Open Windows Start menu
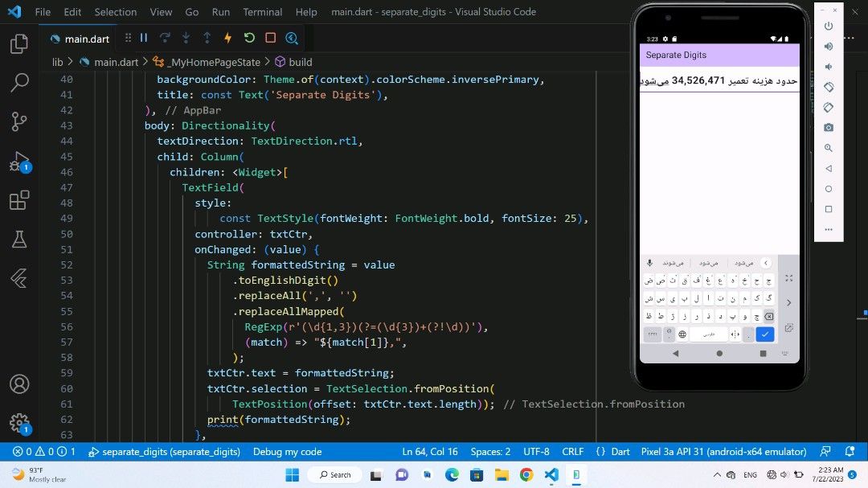This screenshot has width=868, height=488. tap(293, 474)
